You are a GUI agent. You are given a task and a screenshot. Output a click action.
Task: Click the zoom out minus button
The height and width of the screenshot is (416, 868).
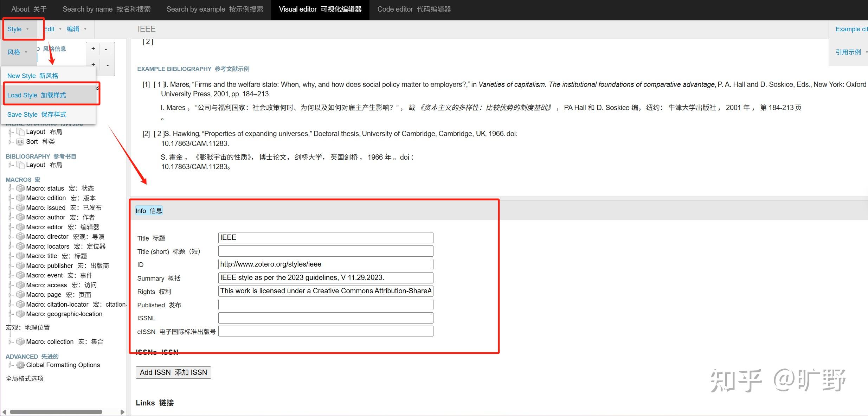click(x=106, y=49)
